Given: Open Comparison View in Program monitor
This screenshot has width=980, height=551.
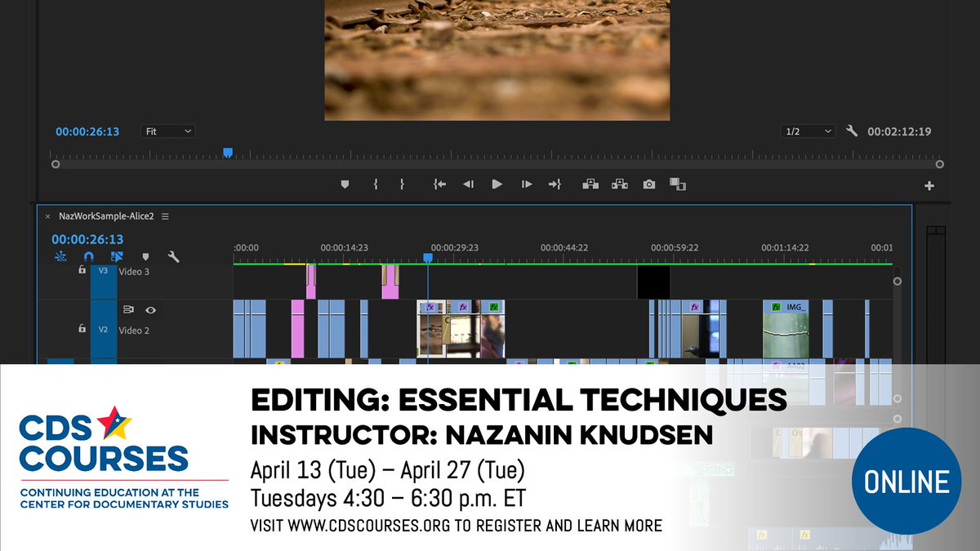Looking at the screenshot, I should (677, 184).
